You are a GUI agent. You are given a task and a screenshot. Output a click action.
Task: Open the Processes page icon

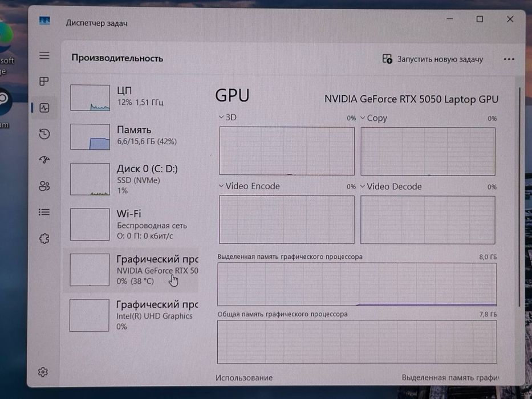tap(44, 82)
